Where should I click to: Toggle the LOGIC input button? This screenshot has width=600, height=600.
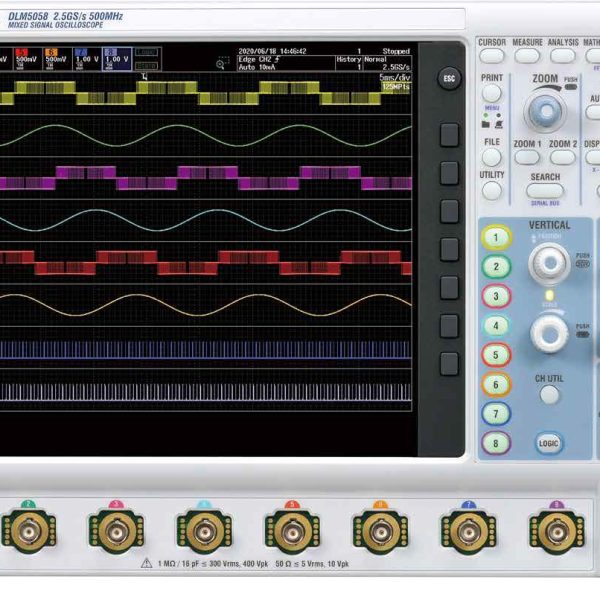pos(548,443)
